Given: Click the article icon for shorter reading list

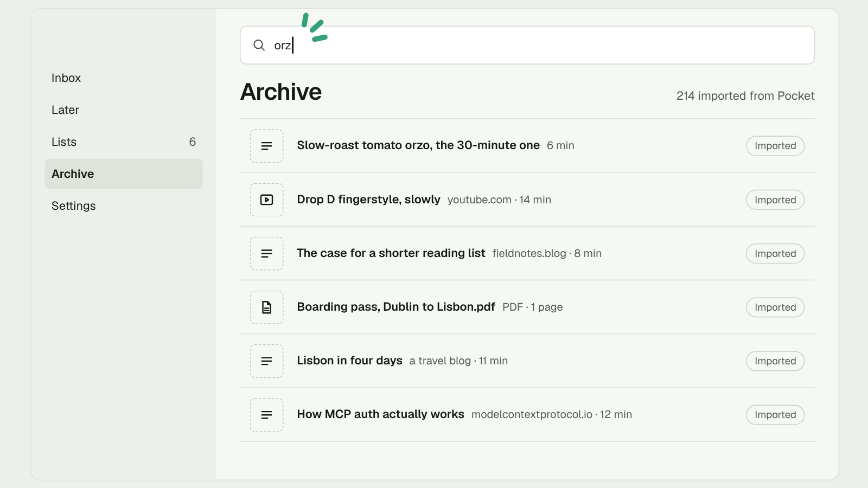Looking at the screenshot, I should click(266, 253).
